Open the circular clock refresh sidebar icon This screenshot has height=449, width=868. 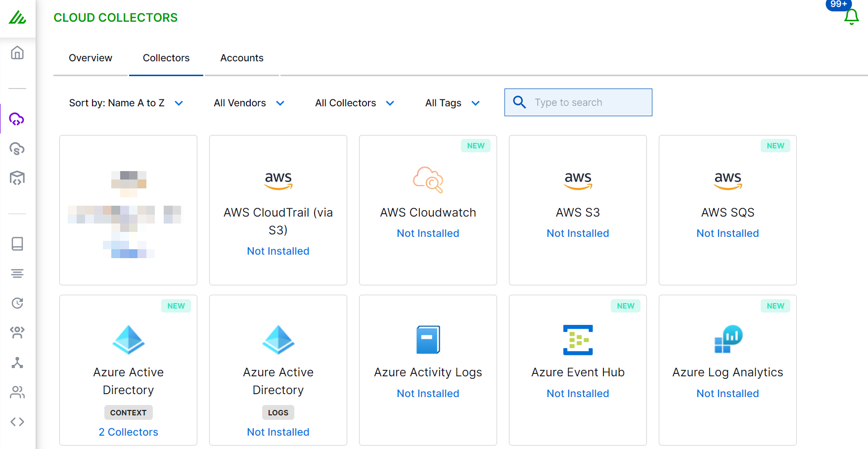[x=17, y=303]
